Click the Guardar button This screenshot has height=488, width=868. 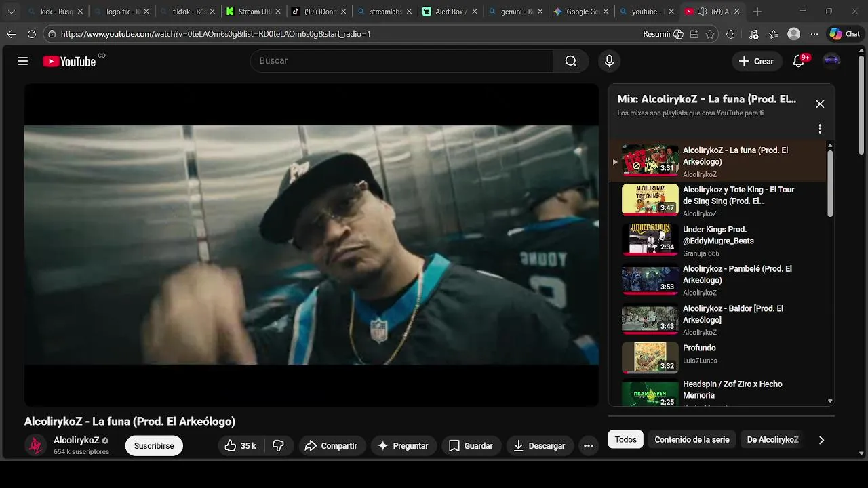point(471,445)
